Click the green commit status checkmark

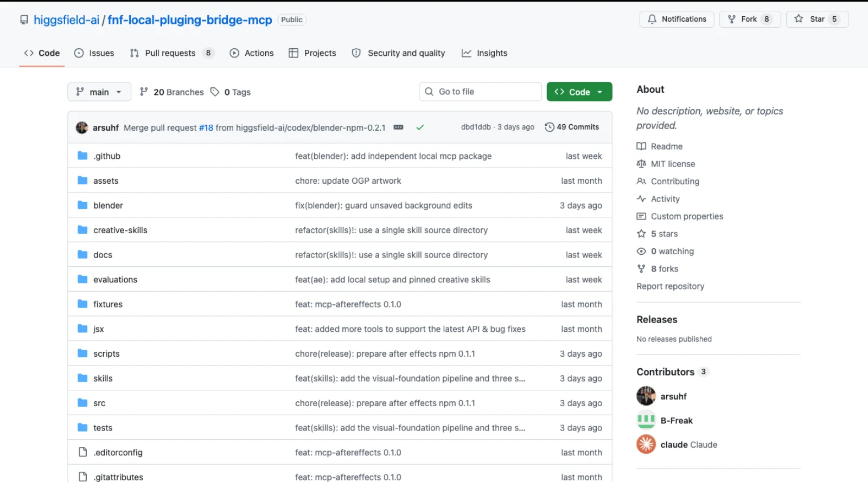(x=420, y=127)
